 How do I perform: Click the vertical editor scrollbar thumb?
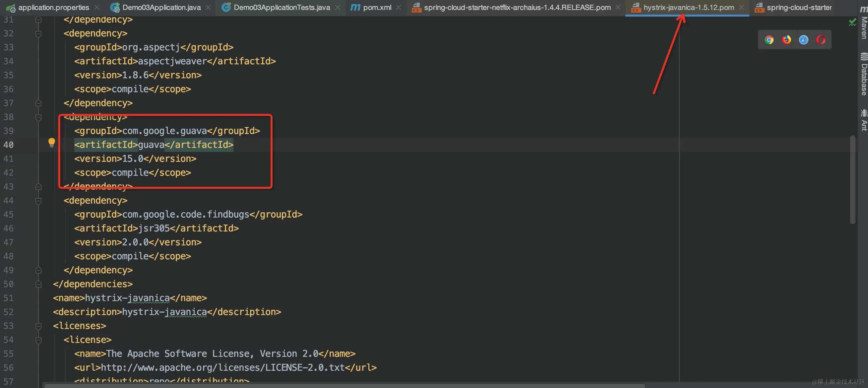pyautogui.click(x=852, y=179)
